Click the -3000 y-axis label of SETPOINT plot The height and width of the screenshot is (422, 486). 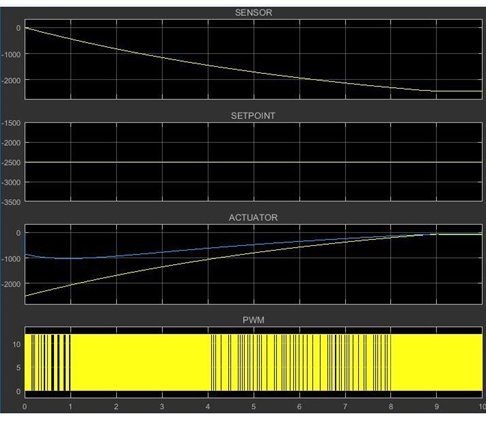(x=11, y=183)
